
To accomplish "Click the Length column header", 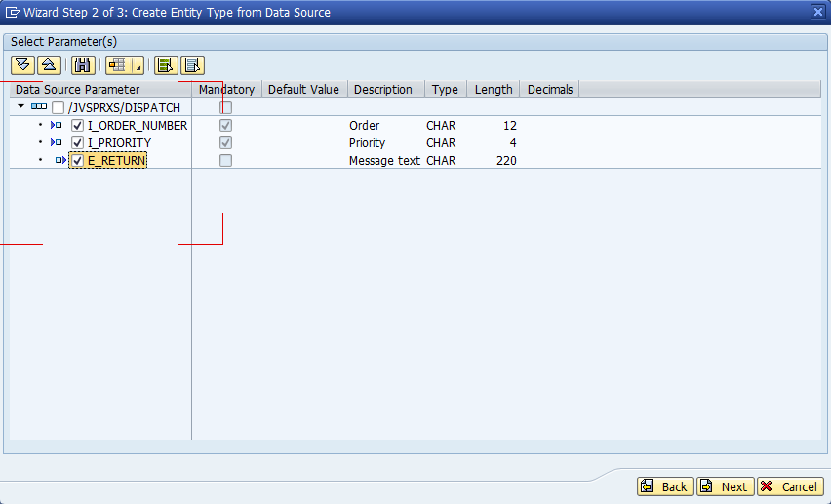I will [494, 89].
